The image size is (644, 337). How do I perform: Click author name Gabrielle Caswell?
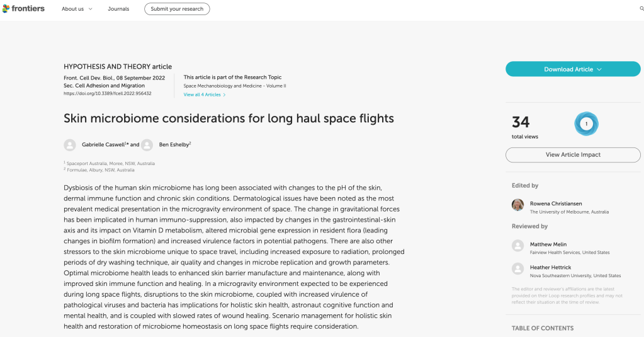point(103,145)
